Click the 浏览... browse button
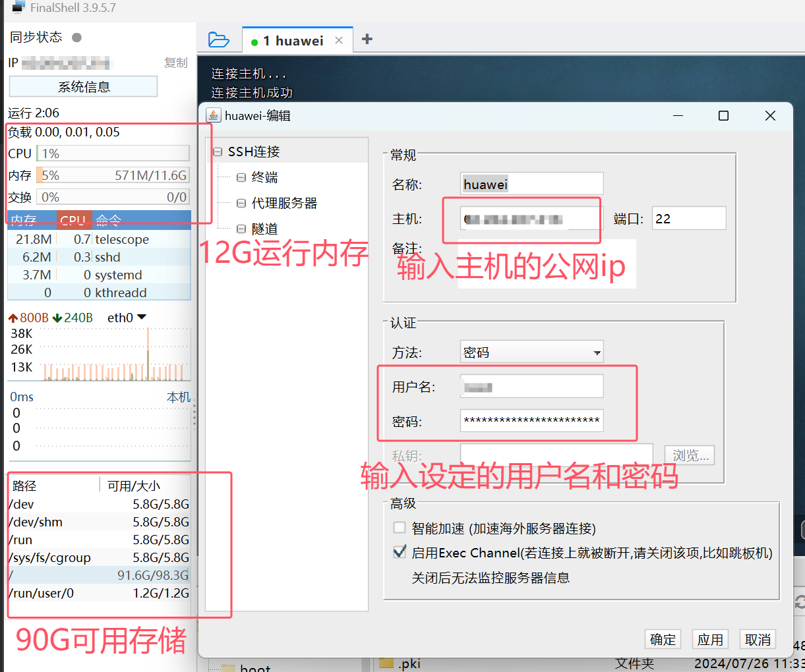This screenshot has width=805, height=672. 690,455
